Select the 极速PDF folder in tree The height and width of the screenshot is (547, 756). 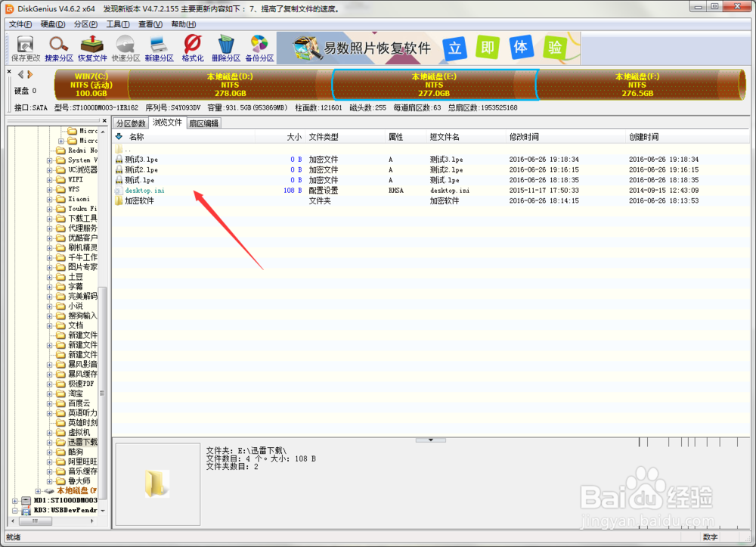[x=81, y=384]
